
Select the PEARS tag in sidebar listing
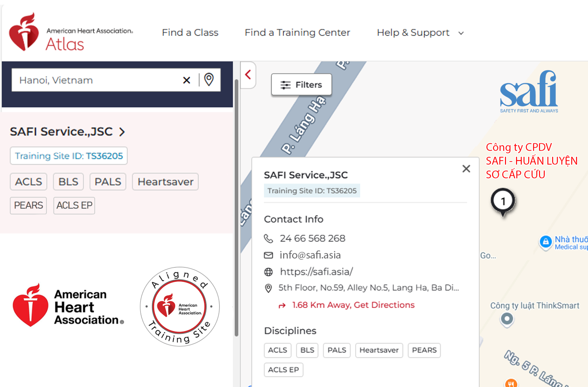(28, 205)
